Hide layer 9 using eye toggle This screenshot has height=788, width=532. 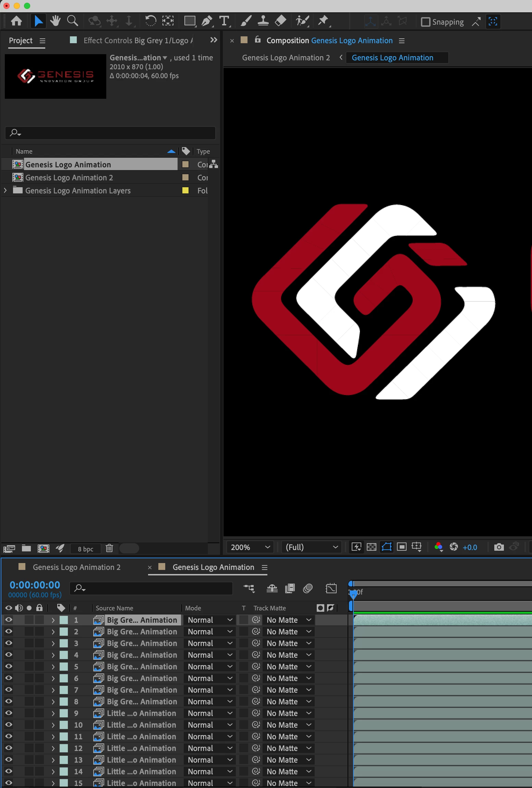9,713
